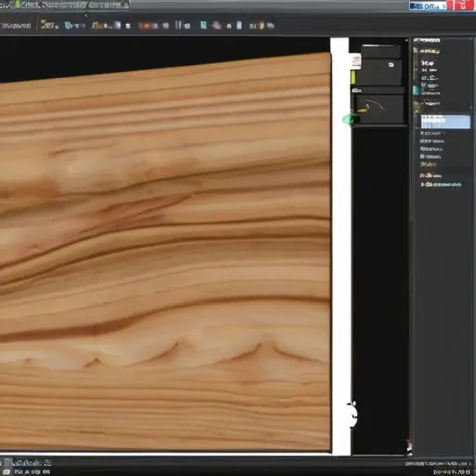The width and height of the screenshot is (476, 476).
Task: Select the highlighted blue row in right panel
Action: point(445,122)
